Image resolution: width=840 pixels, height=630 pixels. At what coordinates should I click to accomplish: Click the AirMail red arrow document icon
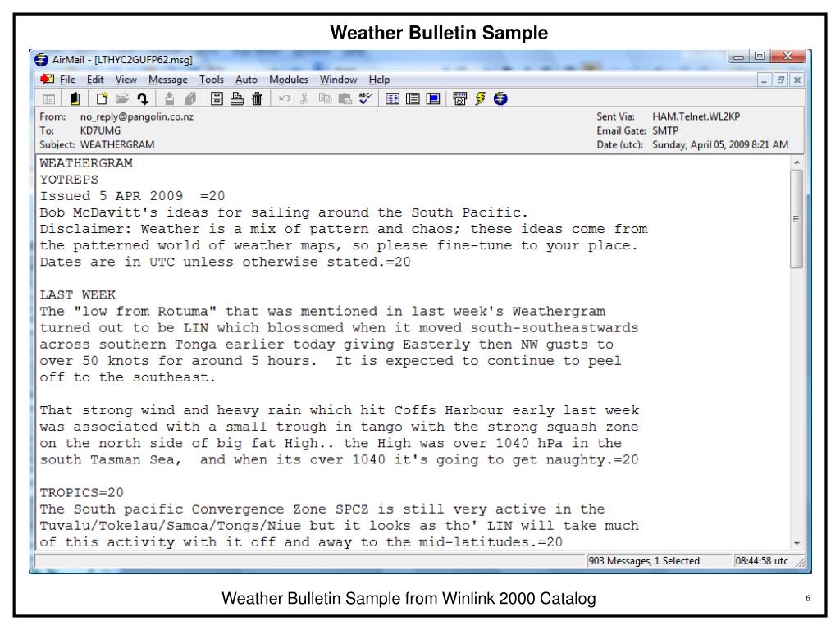click(47, 80)
